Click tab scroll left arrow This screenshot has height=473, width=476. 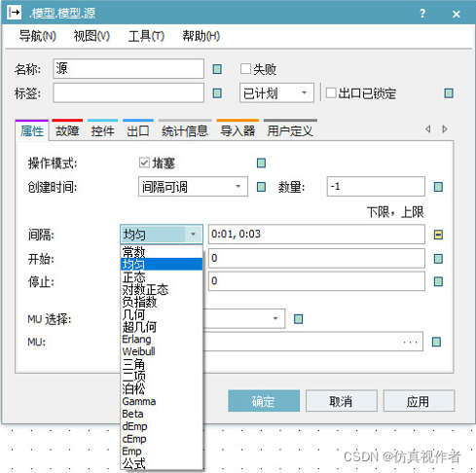click(428, 129)
